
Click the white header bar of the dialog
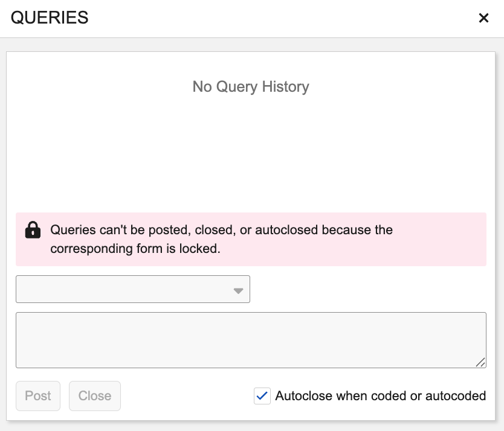(272, 18)
